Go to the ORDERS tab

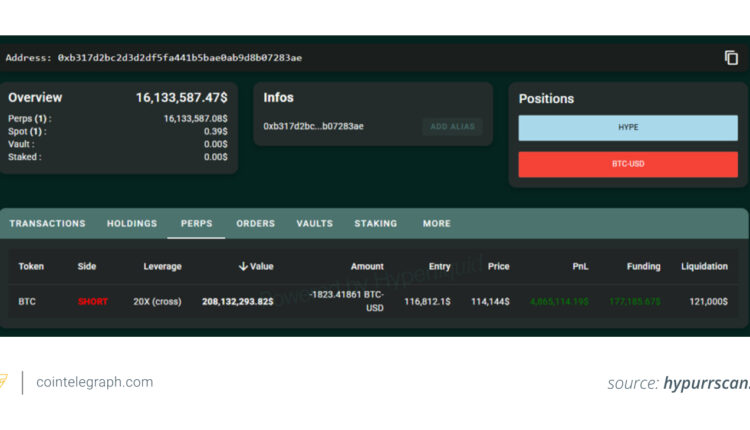[255, 224]
